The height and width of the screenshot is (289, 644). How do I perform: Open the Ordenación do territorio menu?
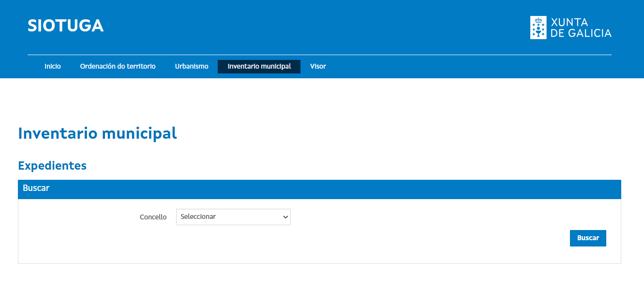(118, 66)
